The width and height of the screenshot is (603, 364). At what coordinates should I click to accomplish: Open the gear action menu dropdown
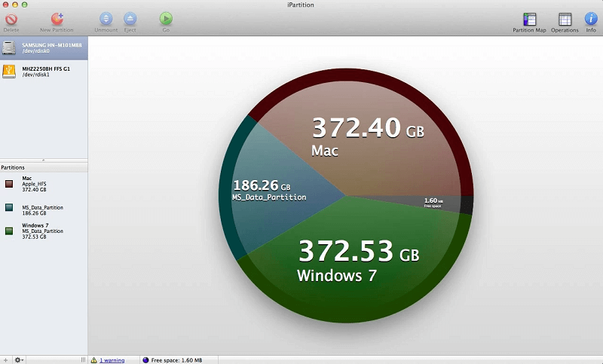[x=19, y=359]
